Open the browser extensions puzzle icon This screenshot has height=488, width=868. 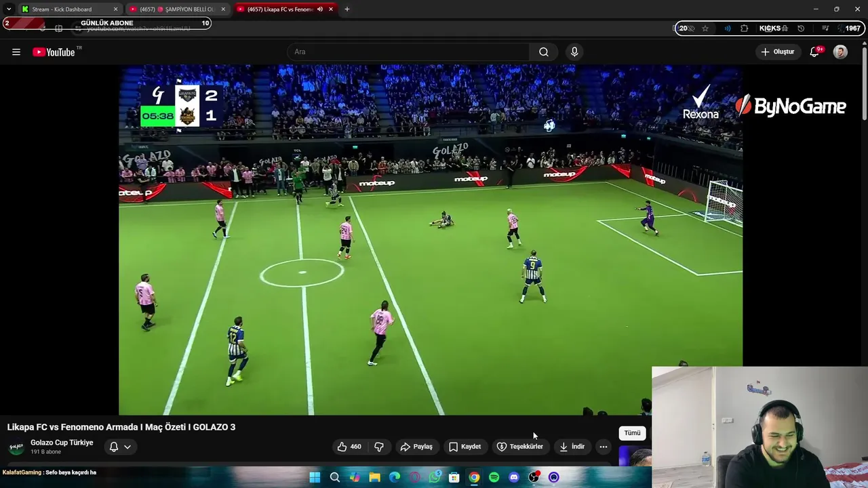[x=745, y=28]
